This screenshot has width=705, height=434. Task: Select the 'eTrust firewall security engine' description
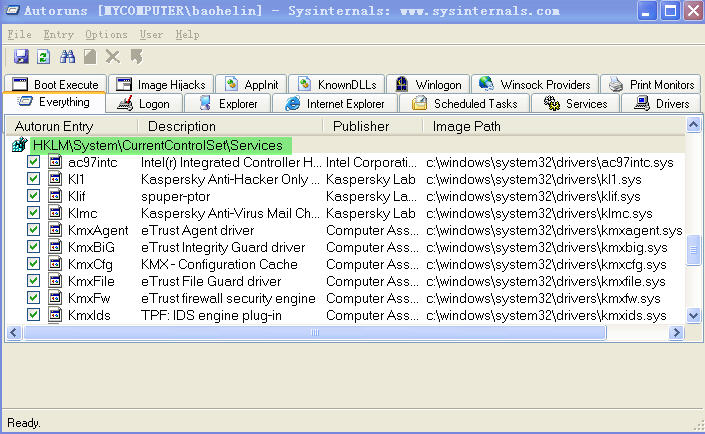228,298
